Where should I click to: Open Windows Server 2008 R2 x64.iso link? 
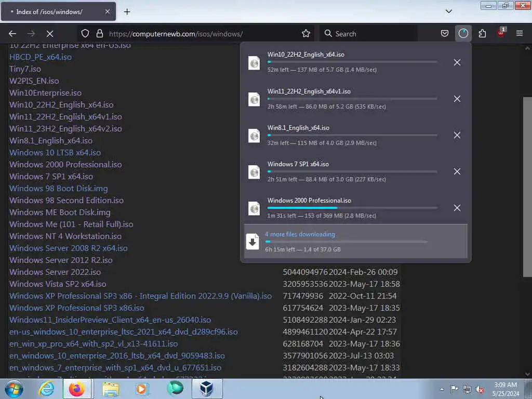tap(68, 248)
